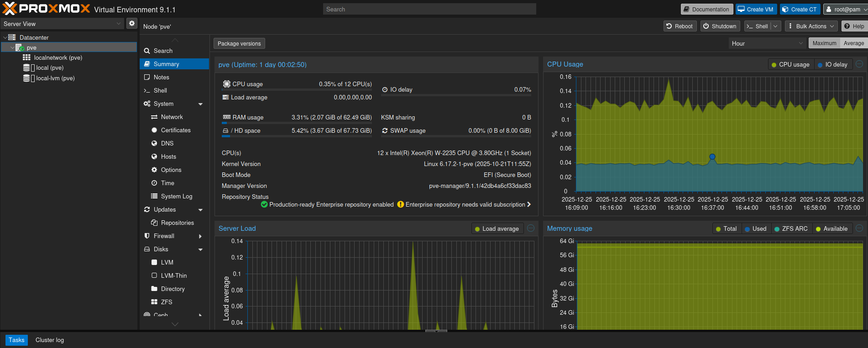Click the Shutdown button
The width and height of the screenshot is (868, 348).
[720, 26]
